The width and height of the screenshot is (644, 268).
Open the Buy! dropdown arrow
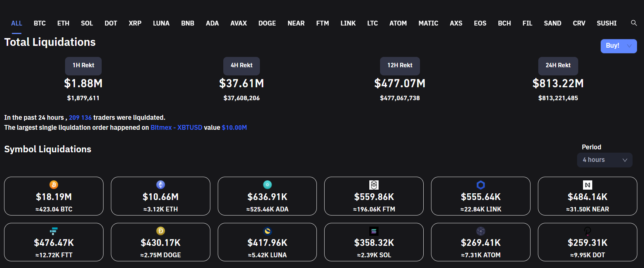(630, 46)
